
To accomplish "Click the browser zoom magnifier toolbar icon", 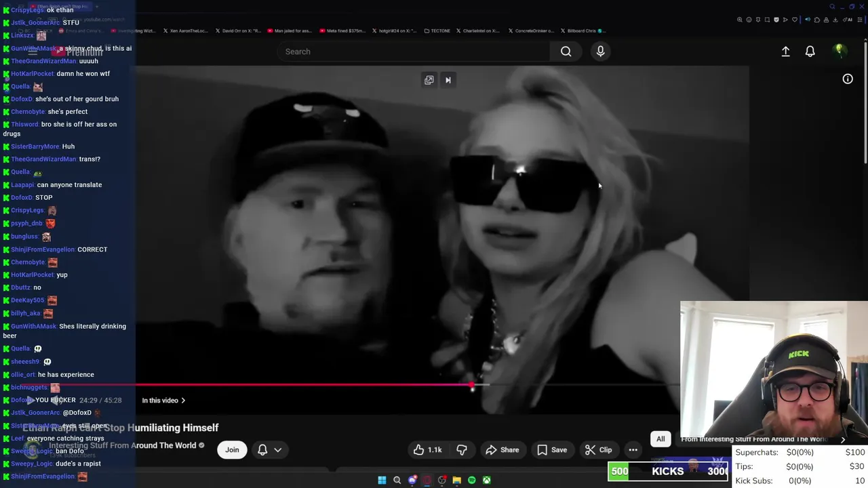I will point(739,20).
